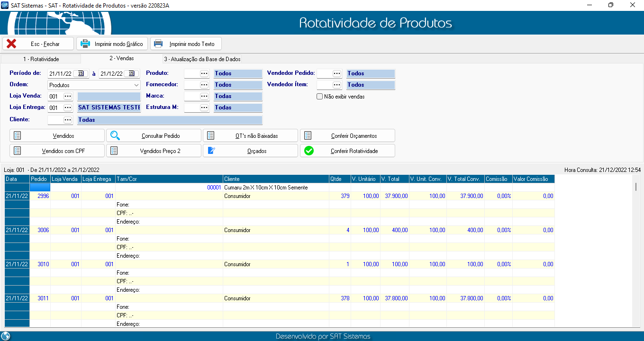Screen dimensions: 644x341
Task: Open Fornecedor lookup ellipsis button
Action: coord(204,85)
